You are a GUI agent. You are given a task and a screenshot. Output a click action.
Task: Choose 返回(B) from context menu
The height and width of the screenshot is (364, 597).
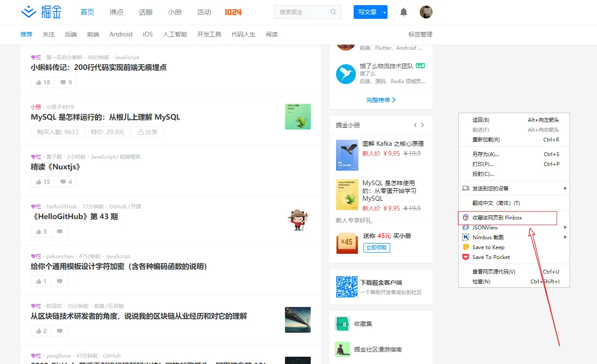point(514,120)
